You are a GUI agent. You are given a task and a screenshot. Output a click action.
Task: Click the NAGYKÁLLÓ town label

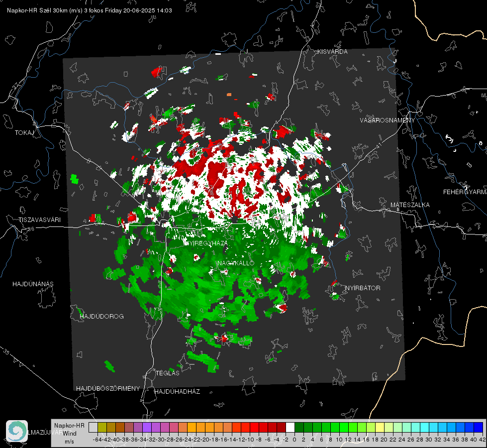tap(236, 263)
